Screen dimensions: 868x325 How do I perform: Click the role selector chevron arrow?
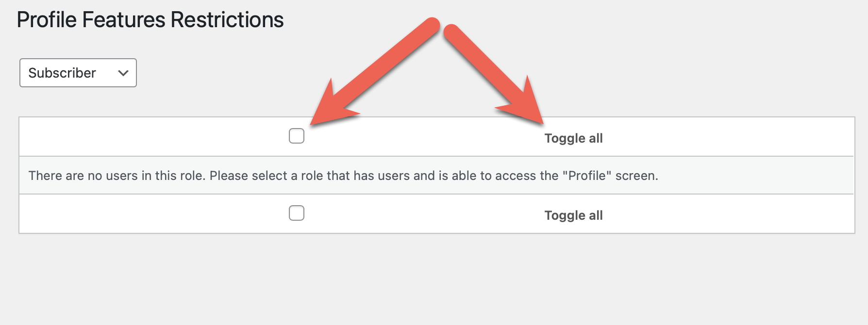pos(123,73)
